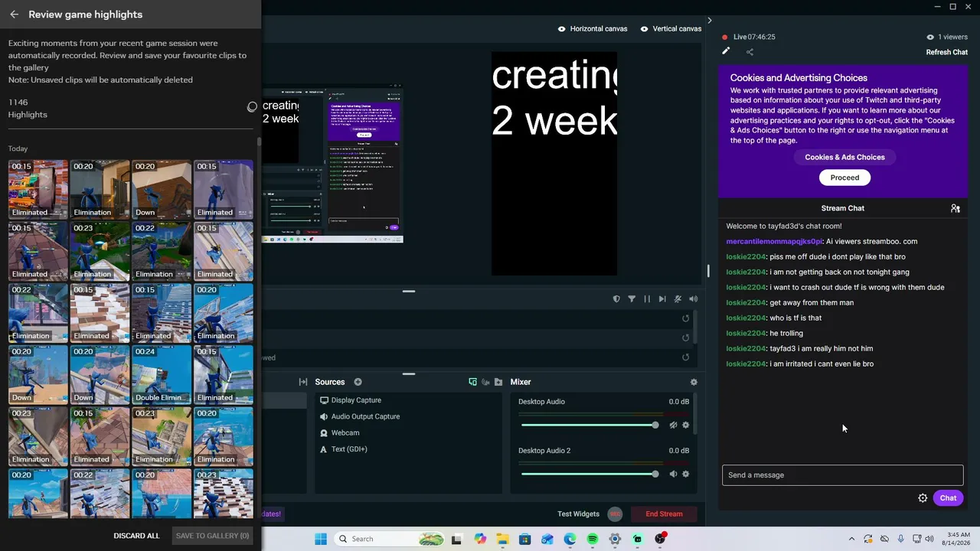The height and width of the screenshot is (551, 980).
Task: Collapse the panel left of Sources
Action: [x=303, y=382]
